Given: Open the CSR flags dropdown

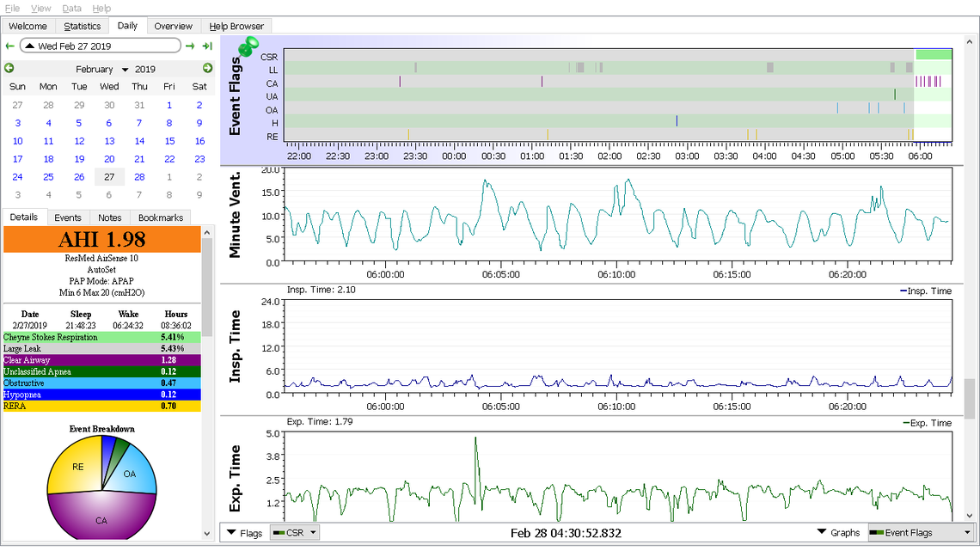Looking at the screenshot, I should 295,533.
